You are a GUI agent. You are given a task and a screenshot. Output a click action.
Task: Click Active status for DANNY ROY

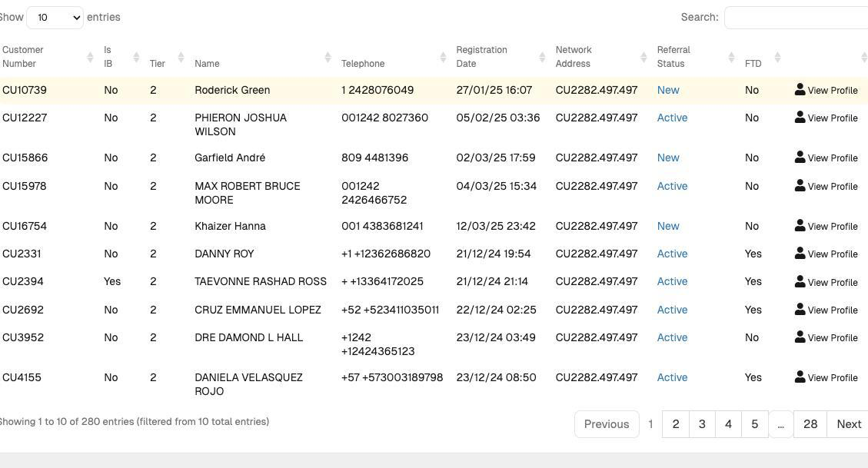[x=672, y=254]
